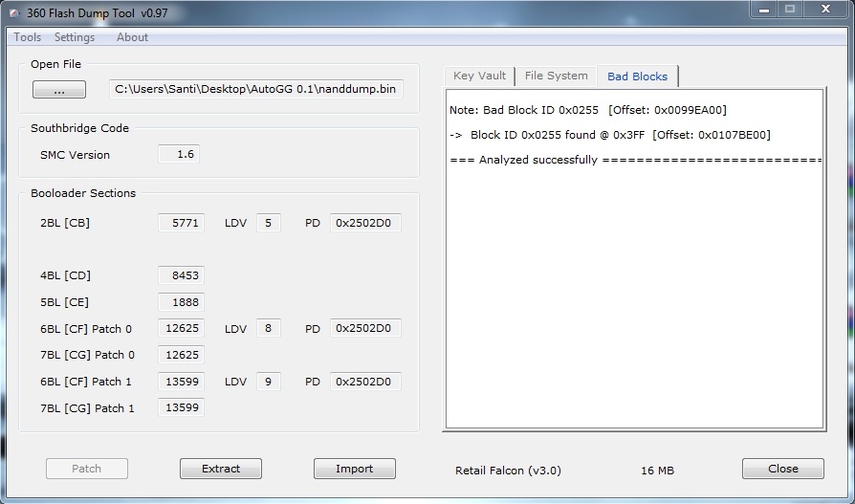
Task: Switch to the File System tab
Action: point(557,76)
